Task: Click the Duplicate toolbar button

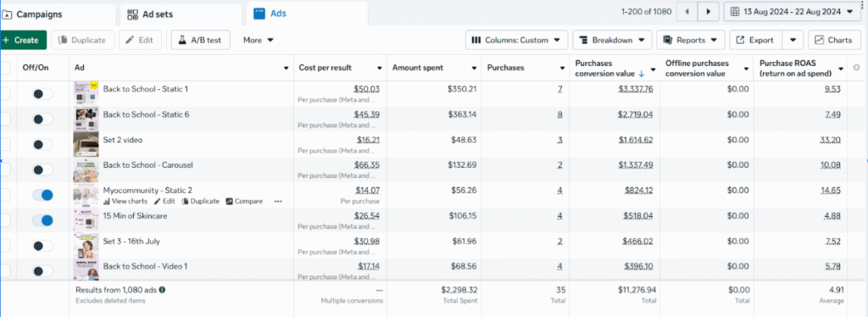Action: [x=82, y=41]
